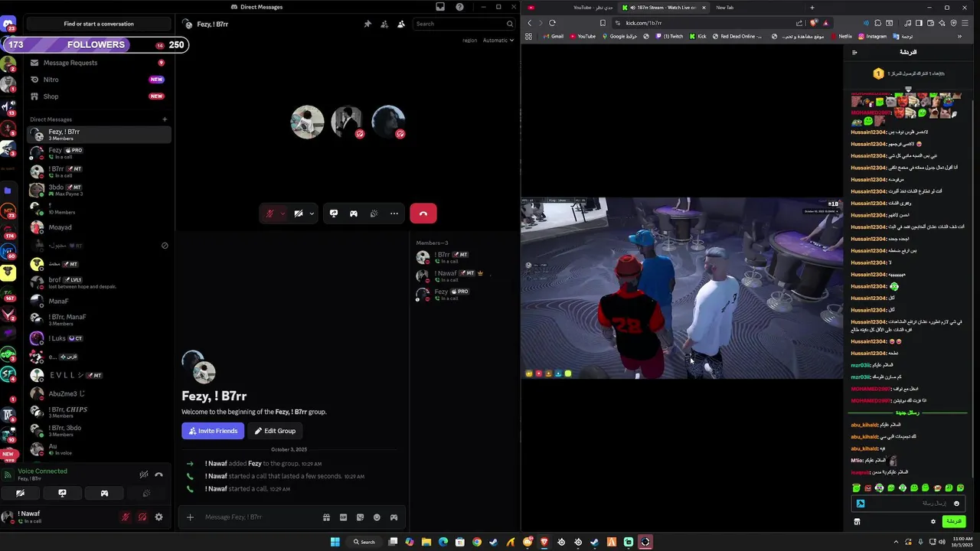
Task: Open microphone options arrow in call controls
Action: point(283,214)
